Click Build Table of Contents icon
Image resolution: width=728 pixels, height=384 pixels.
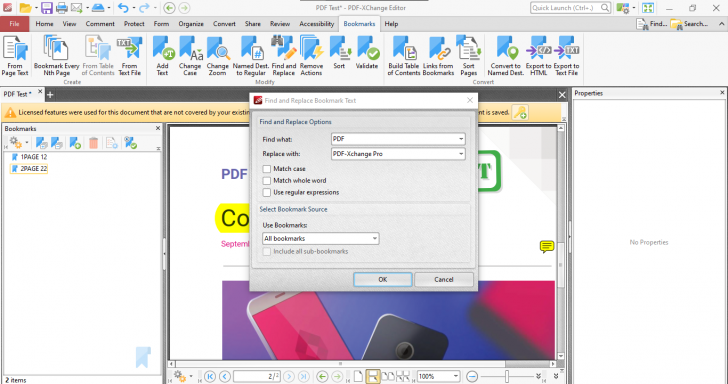pyautogui.click(x=404, y=56)
